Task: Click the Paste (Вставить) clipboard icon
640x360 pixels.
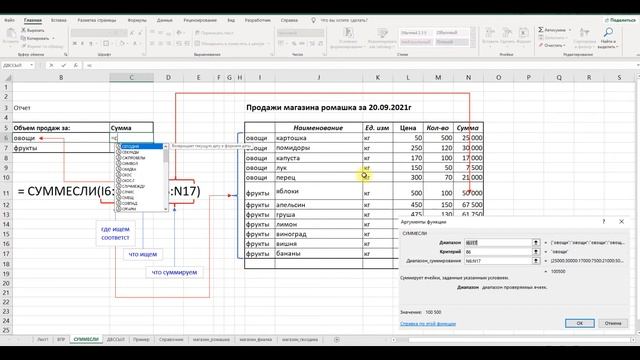Action: pyautogui.click(x=11, y=33)
